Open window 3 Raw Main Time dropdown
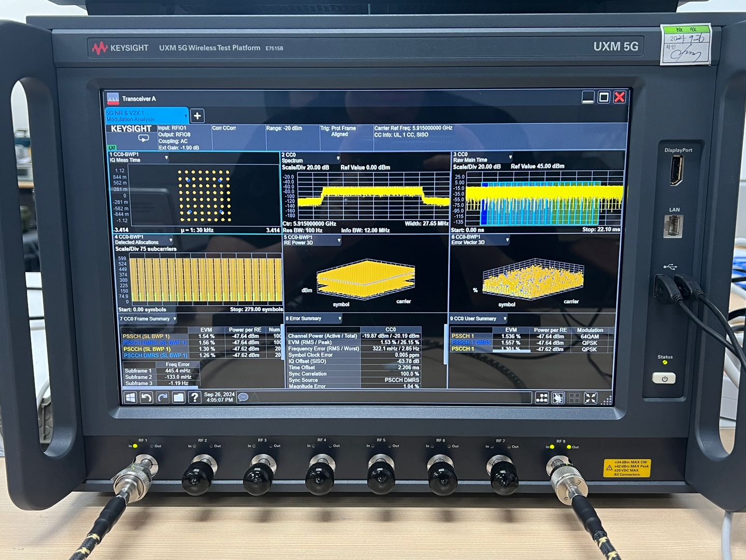 point(510,157)
